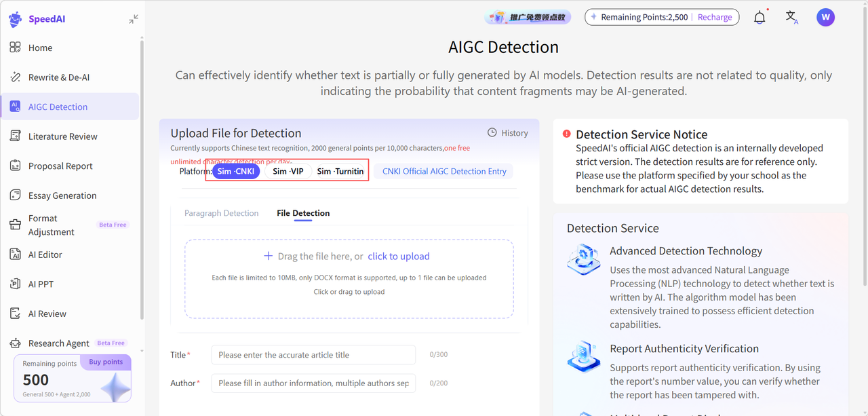The width and height of the screenshot is (868, 416).
Task: Open Literature Review from sidebar
Action: pos(62,136)
